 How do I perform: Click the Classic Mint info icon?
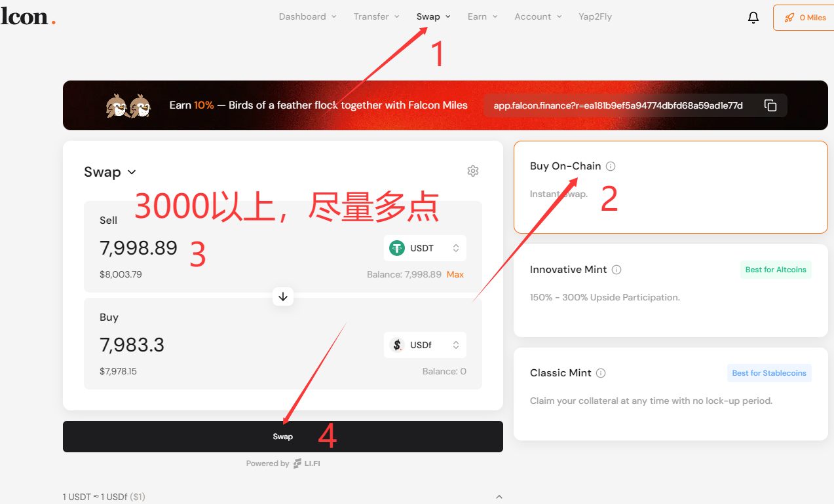(x=601, y=373)
